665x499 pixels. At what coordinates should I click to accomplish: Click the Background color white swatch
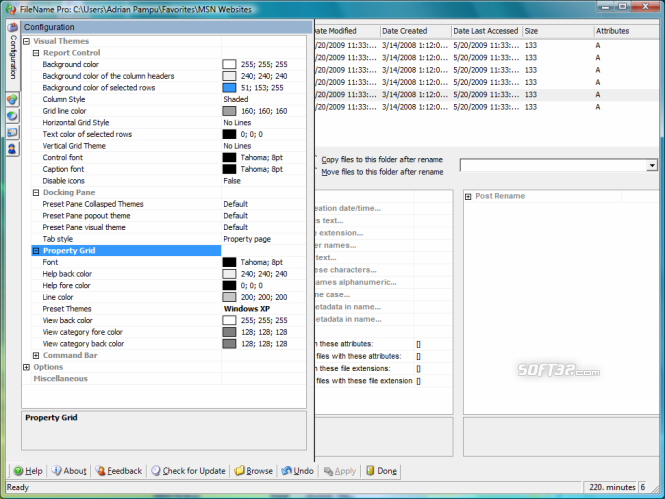[229, 64]
